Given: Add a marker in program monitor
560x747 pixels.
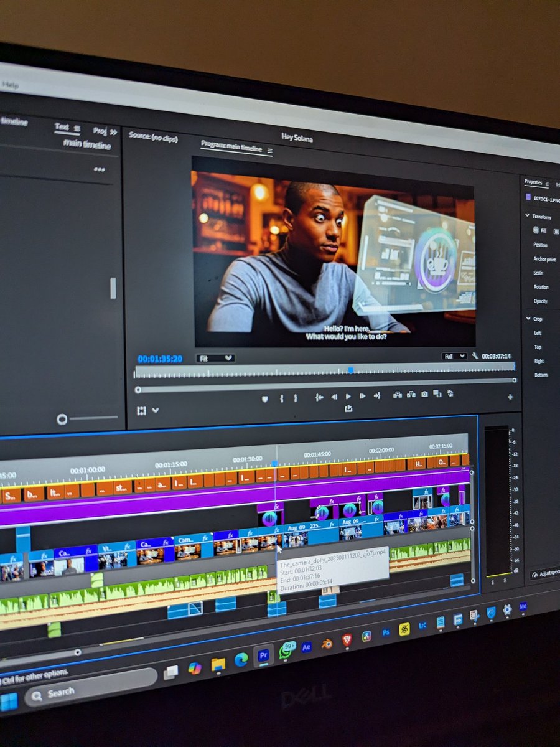Looking at the screenshot, I should pos(265,399).
